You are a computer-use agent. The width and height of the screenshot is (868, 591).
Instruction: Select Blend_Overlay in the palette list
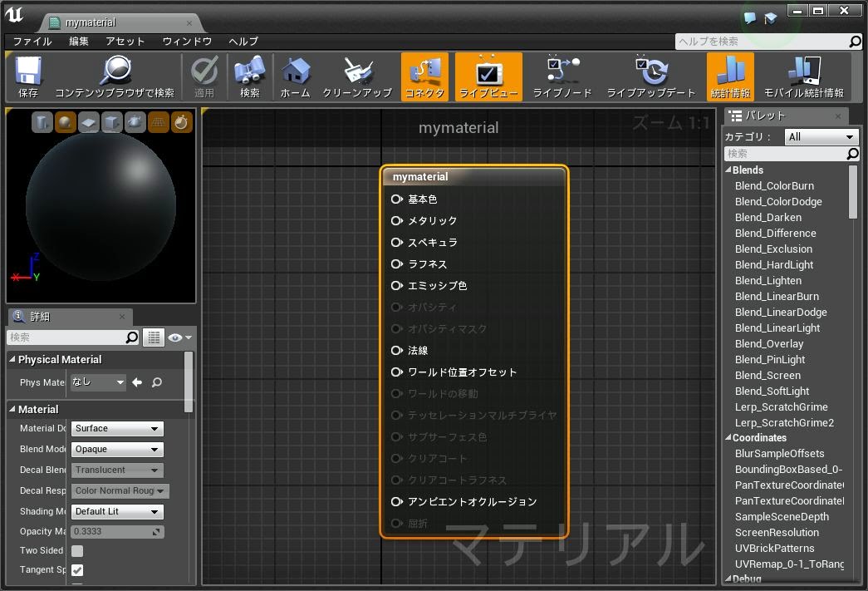click(769, 343)
